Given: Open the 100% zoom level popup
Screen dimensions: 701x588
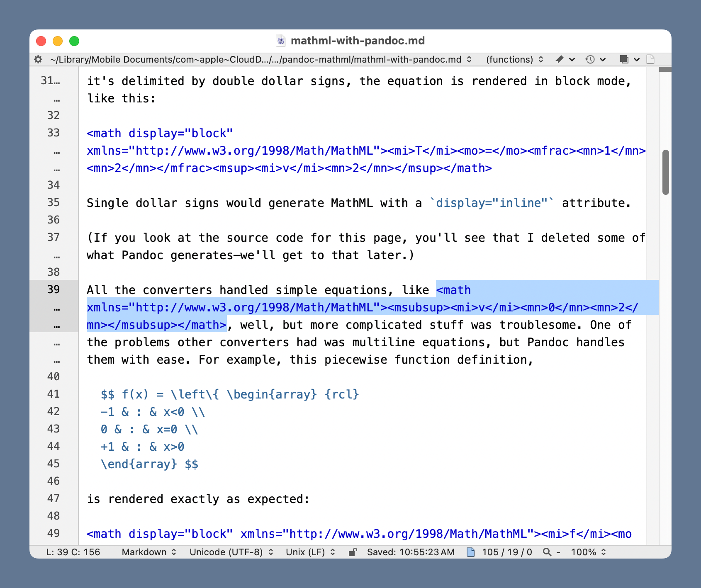Looking at the screenshot, I should pos(588,552).
